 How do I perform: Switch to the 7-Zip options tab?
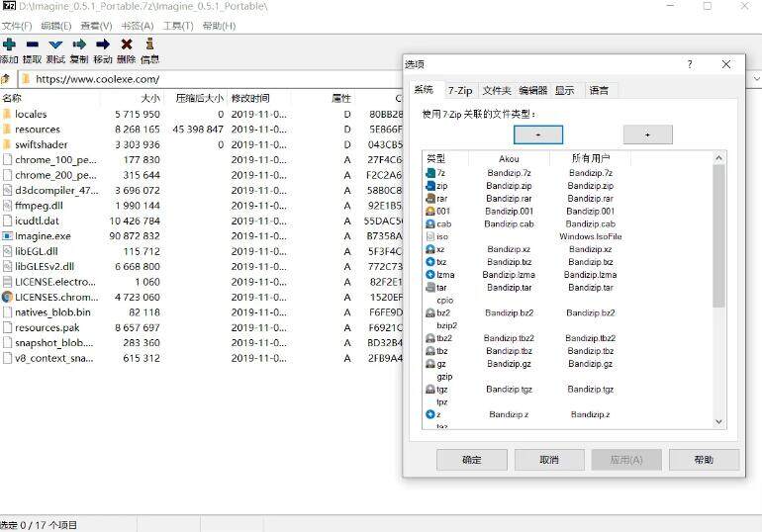(460, 90)
